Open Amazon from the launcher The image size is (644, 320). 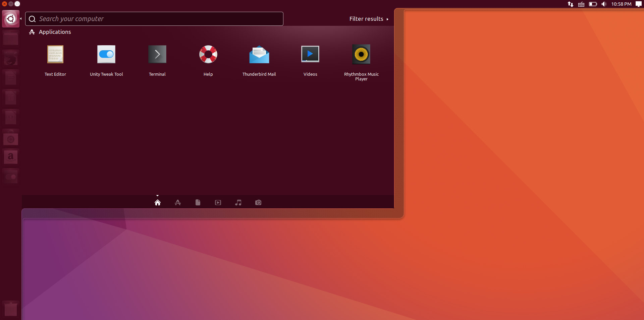point(11,157)
